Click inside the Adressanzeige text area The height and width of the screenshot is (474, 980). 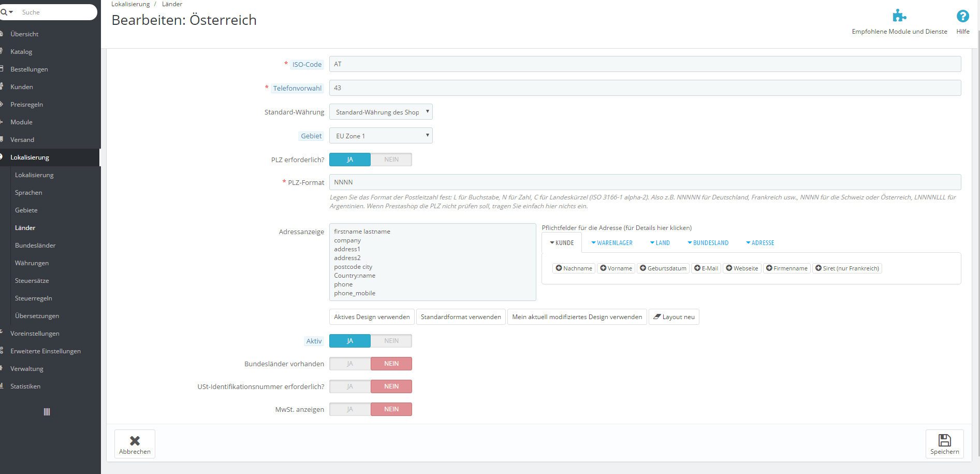point(433,262)
